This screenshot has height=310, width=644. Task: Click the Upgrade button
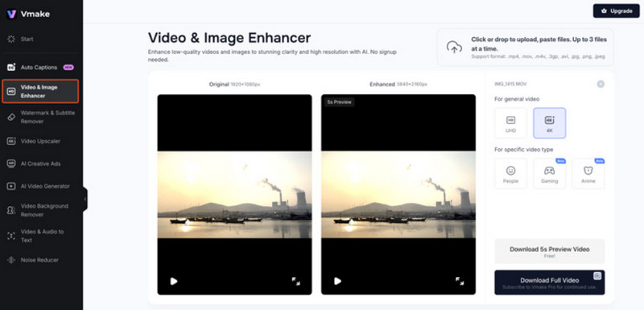point(616,11)
